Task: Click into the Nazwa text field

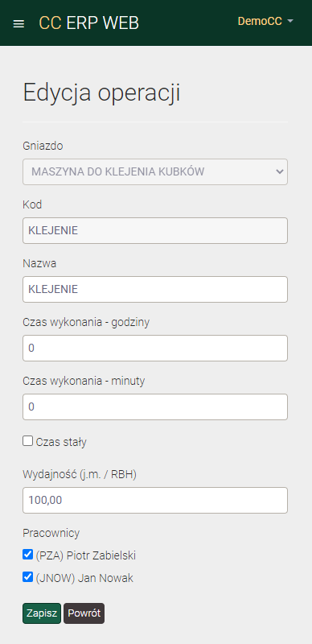Action: [x=155, y=289]
